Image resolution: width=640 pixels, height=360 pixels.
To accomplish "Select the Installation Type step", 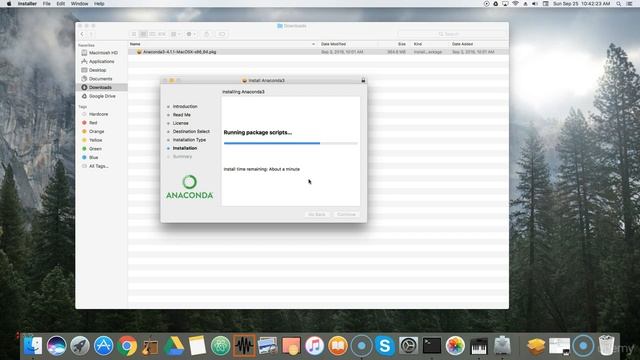I will [x=189, y=140].
